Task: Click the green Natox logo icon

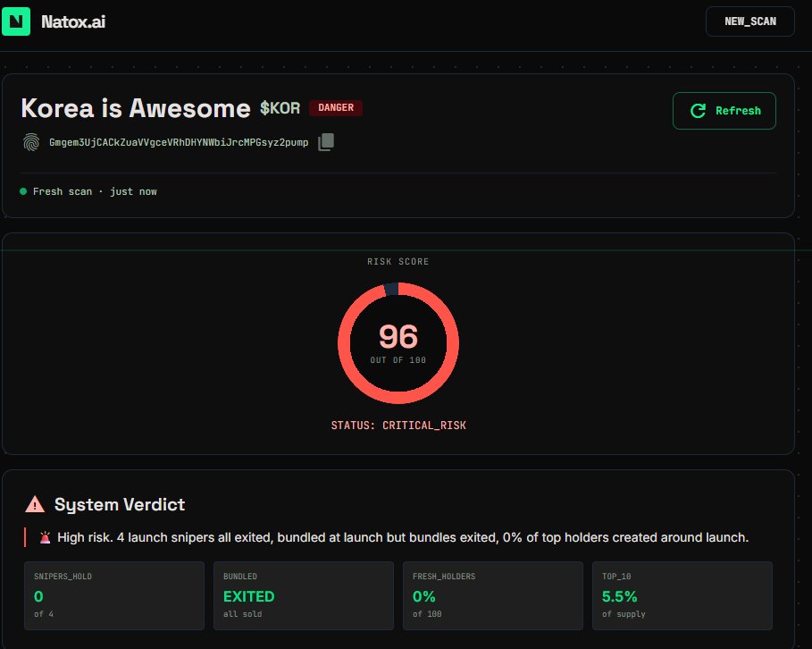Action: click(16, 21)
